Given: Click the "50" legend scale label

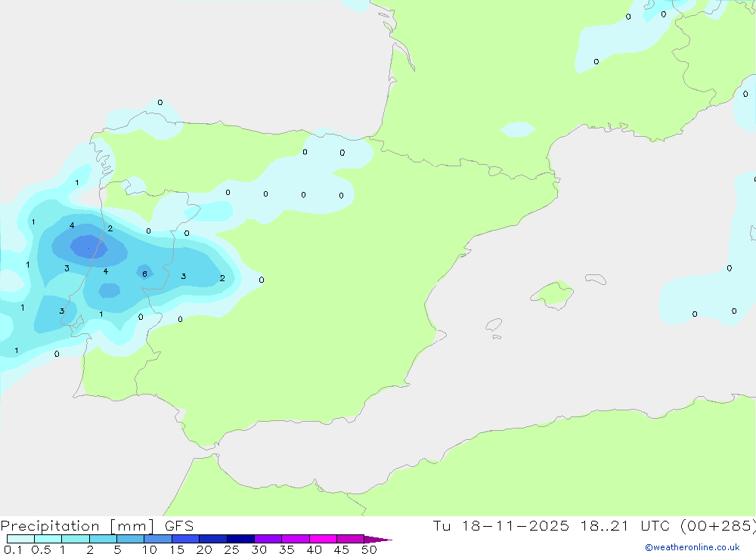Looking at the screenshot, I should click(x=369, y=549).
